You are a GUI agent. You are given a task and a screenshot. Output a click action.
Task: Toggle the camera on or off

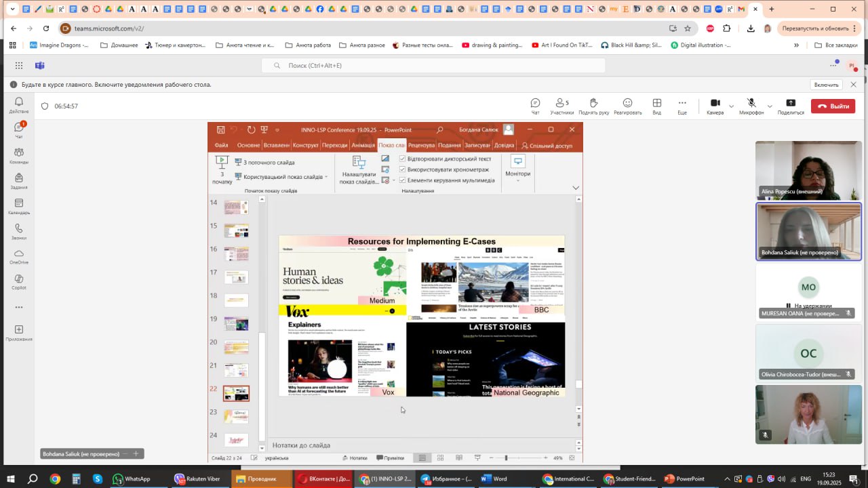(x=715, y=103)
